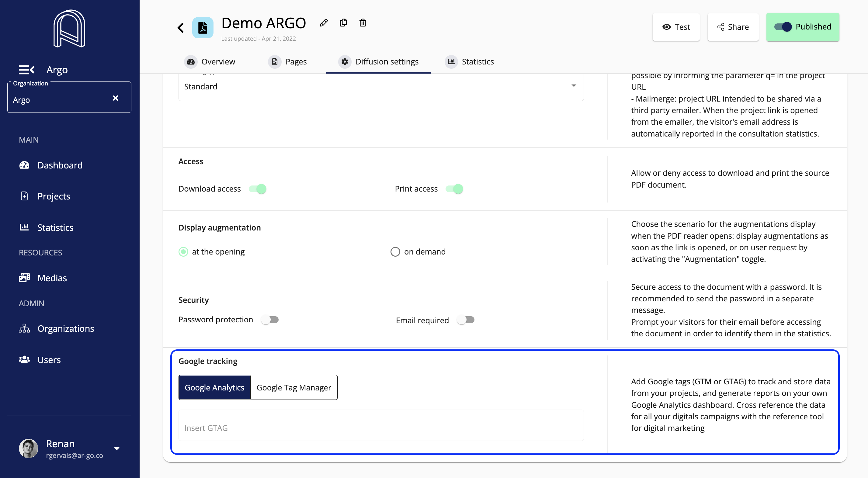This screenshot has width=868, height=478.
Task: Switch to the Overview tab
Action: tap(210, 62)
